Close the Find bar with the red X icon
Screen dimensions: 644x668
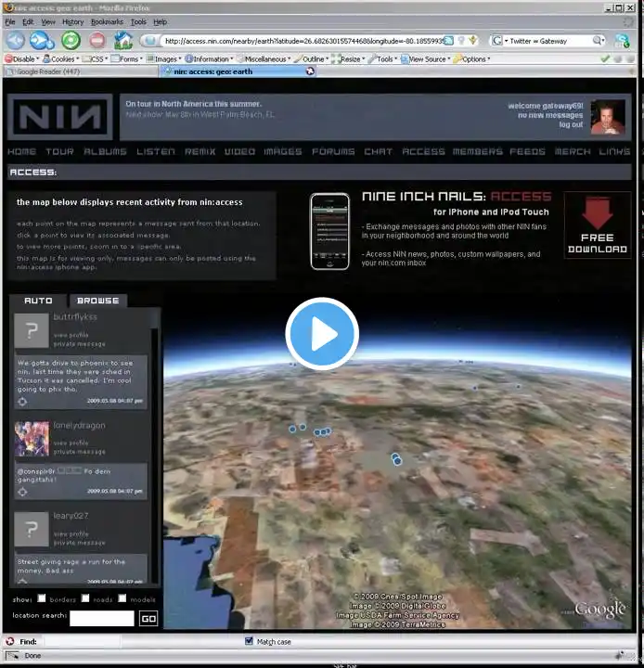coord(10,641)
